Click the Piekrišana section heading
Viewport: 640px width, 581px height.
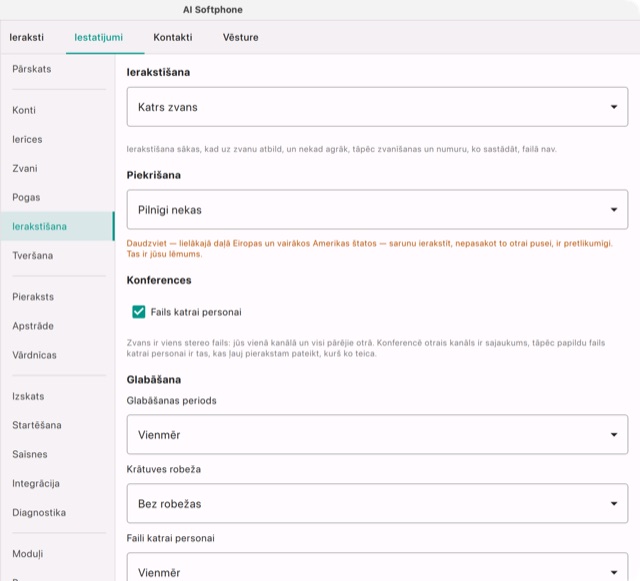[x=153, y=175]
